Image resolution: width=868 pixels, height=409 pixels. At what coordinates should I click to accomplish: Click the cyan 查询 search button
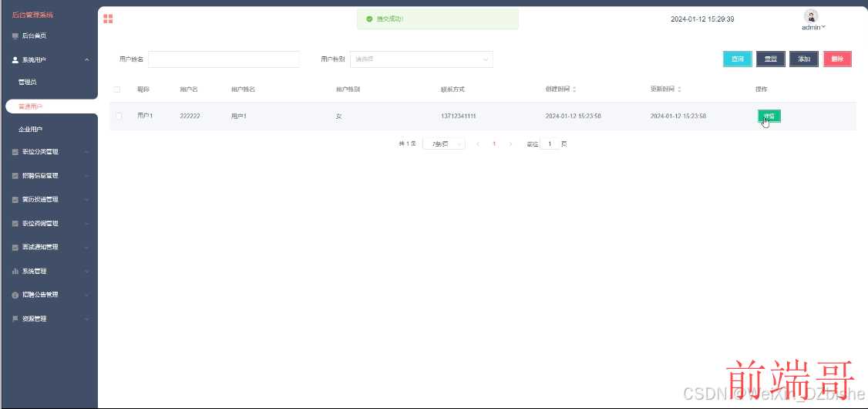(738, 59)
